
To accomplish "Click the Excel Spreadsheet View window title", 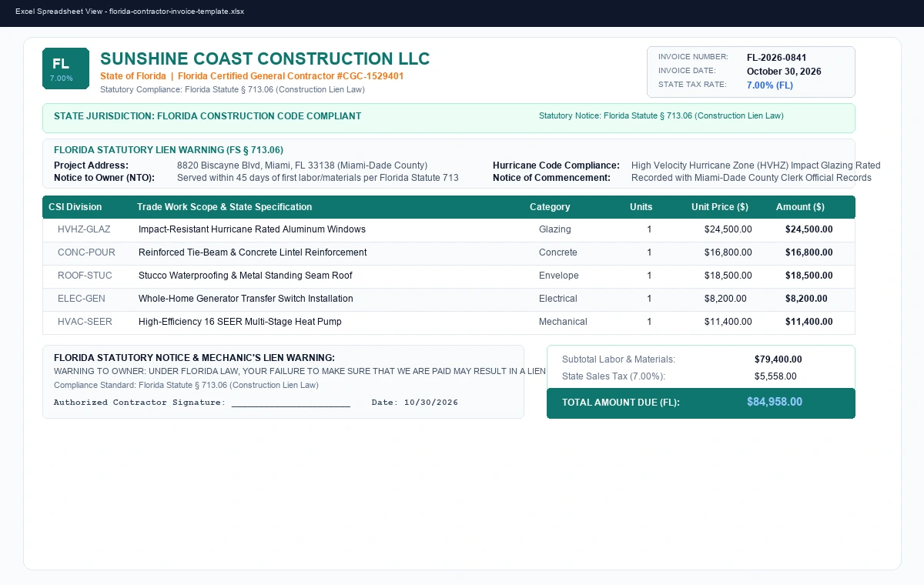I will (129, 12).
